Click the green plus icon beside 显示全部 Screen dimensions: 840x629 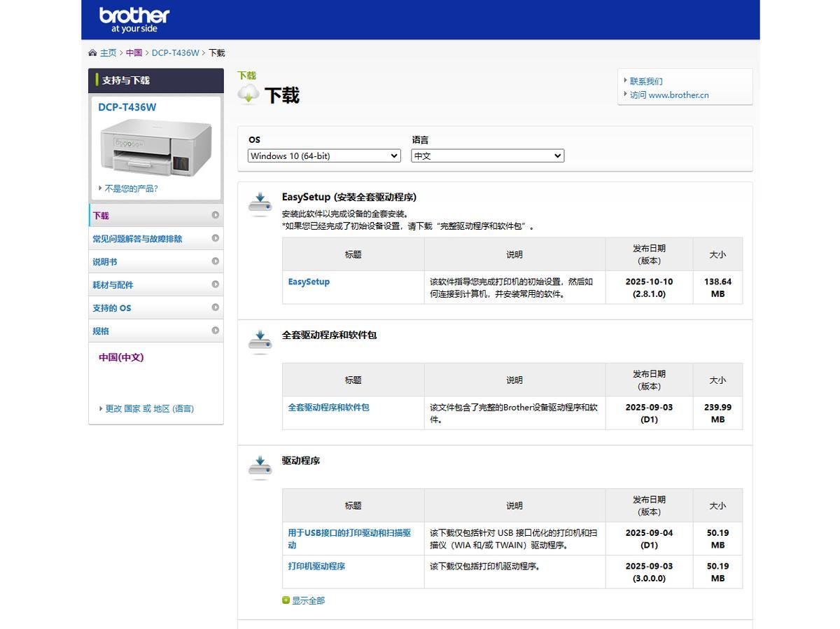coord(286,600)
